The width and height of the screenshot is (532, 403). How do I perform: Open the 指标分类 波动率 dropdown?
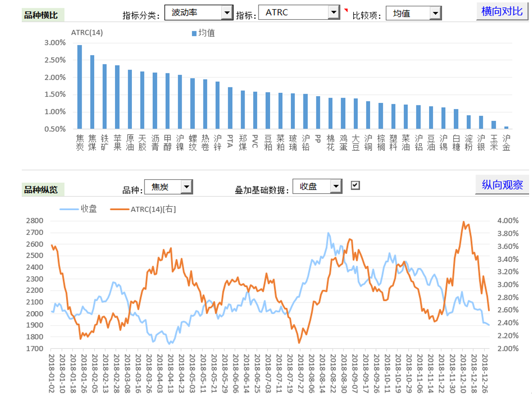click(x=227, y=13)
